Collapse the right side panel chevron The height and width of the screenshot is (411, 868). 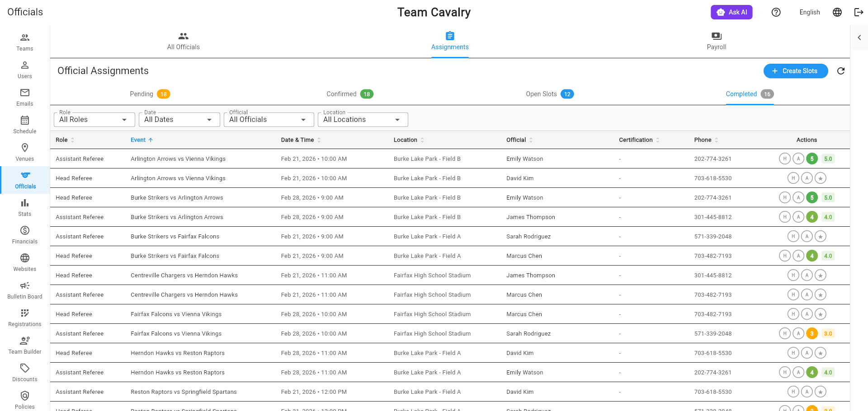(x=859, y=37)
